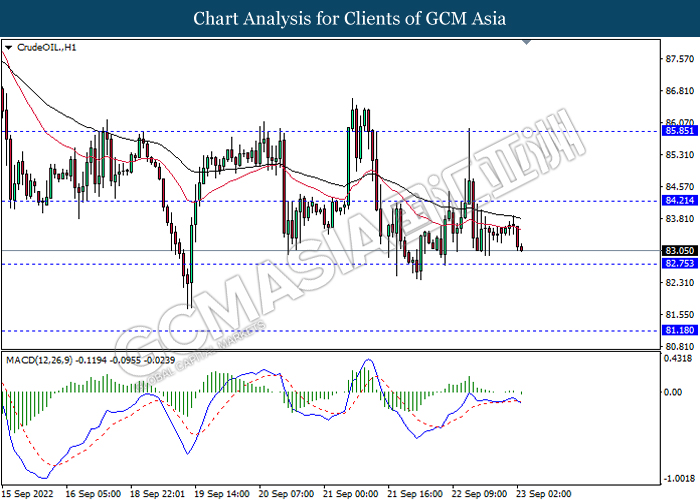
Task: Click the 20 Sep 07:00 time label
Action: coord(286,494)
